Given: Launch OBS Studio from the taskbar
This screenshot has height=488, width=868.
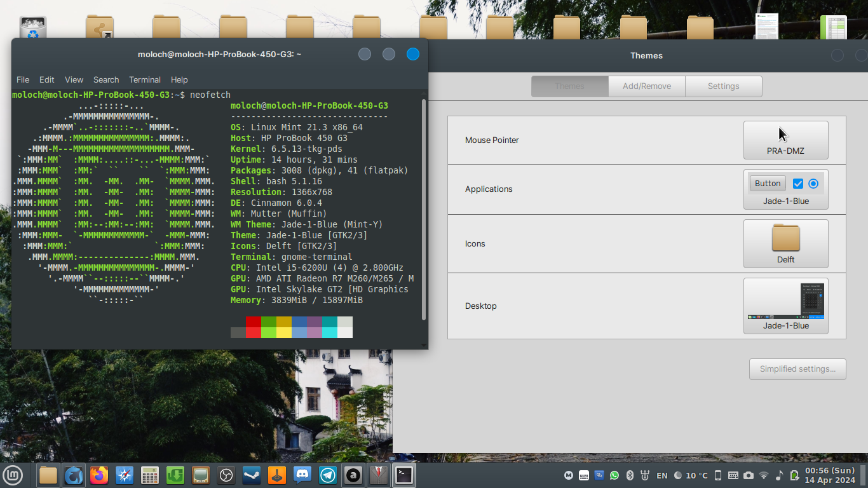Looking at the screenshot, I should 226,475.
